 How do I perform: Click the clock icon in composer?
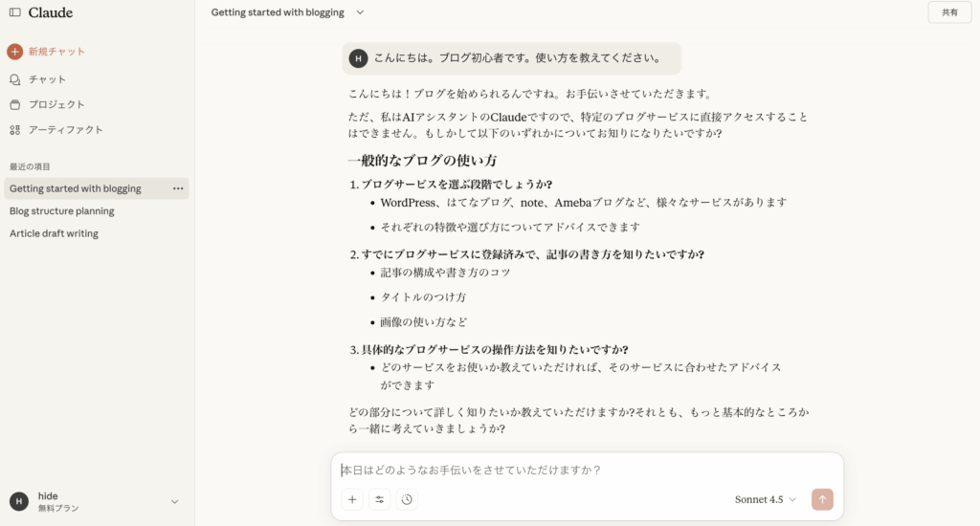pyautogui.click(x=407, y=499)
